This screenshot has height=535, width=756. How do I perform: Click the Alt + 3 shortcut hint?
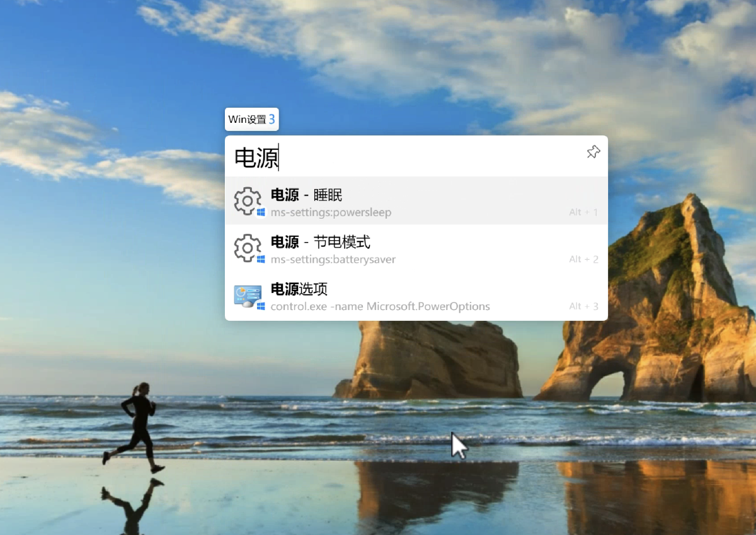tap(584, 307)
